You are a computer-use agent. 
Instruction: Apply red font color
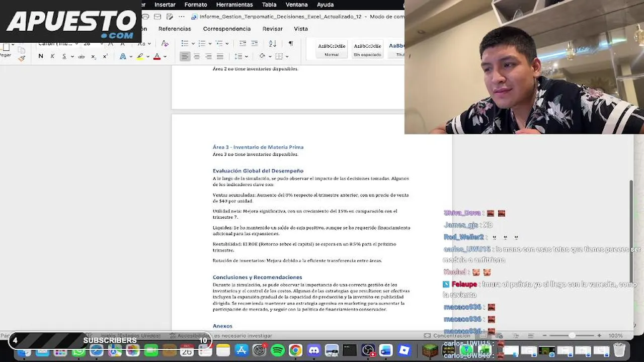157,56
